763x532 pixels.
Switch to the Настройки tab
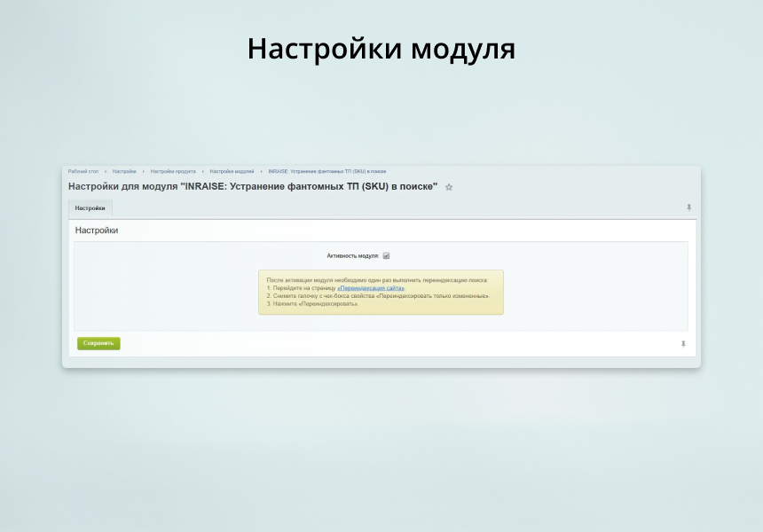pyautogui.click(x=90, y=207)
